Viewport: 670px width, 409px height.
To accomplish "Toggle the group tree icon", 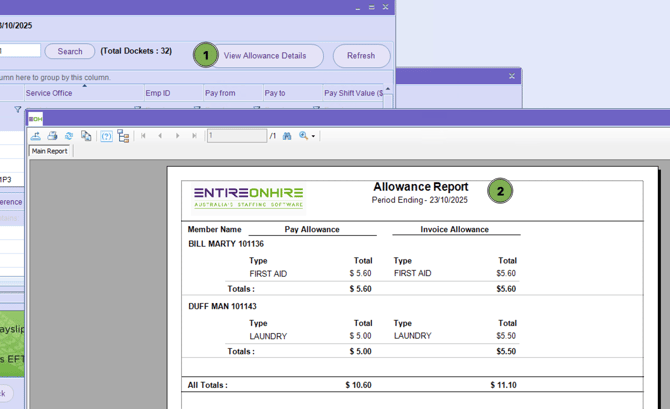I will (x=123, y=136).
